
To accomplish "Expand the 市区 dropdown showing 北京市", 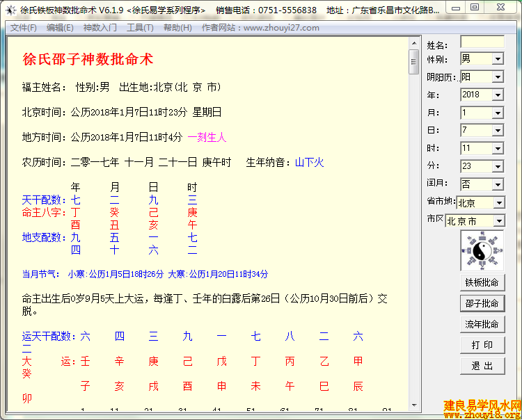I will pyautogui.click(x=499, y=221).
